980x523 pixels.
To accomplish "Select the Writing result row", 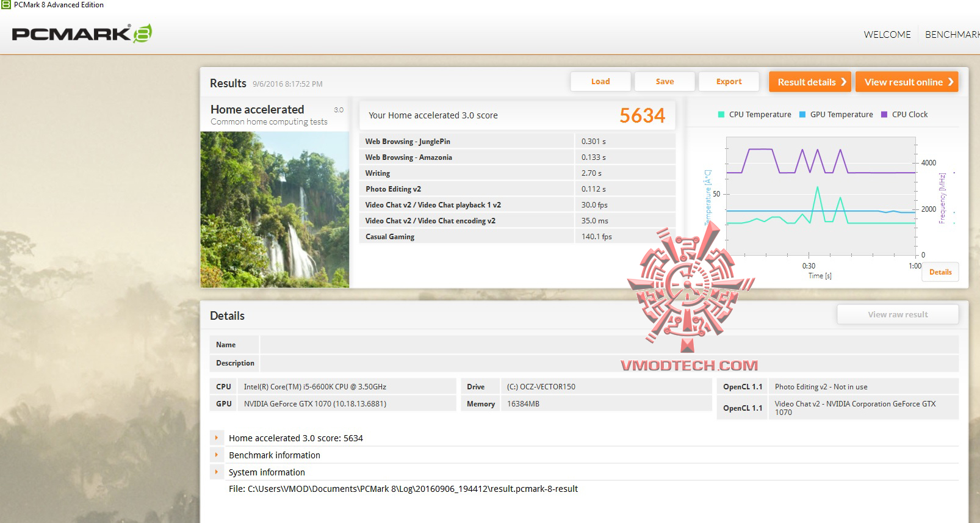I will pos(517,173).
